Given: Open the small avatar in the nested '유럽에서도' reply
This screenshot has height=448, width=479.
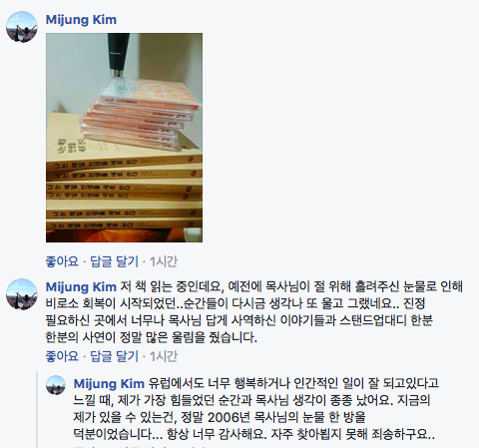Looking at the screenshot, I should [x=56, y=385].
